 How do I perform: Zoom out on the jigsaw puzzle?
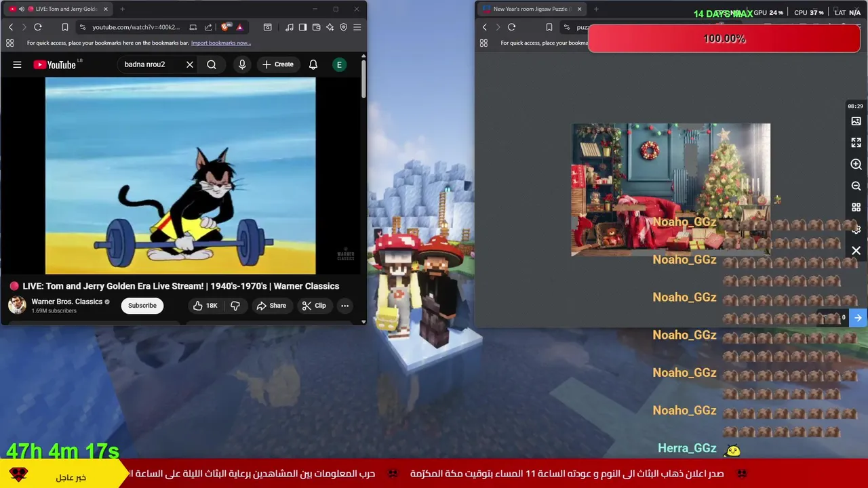click(x=856, y=186)
